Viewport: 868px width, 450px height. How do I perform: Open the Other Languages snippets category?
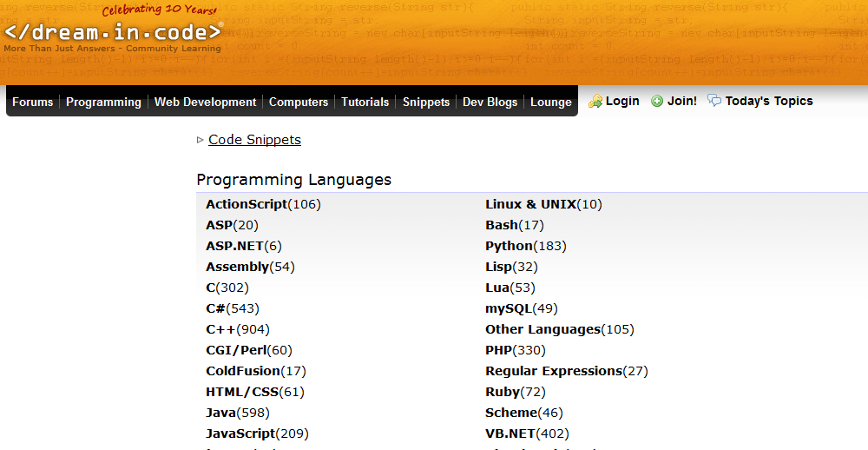[543, 330]
